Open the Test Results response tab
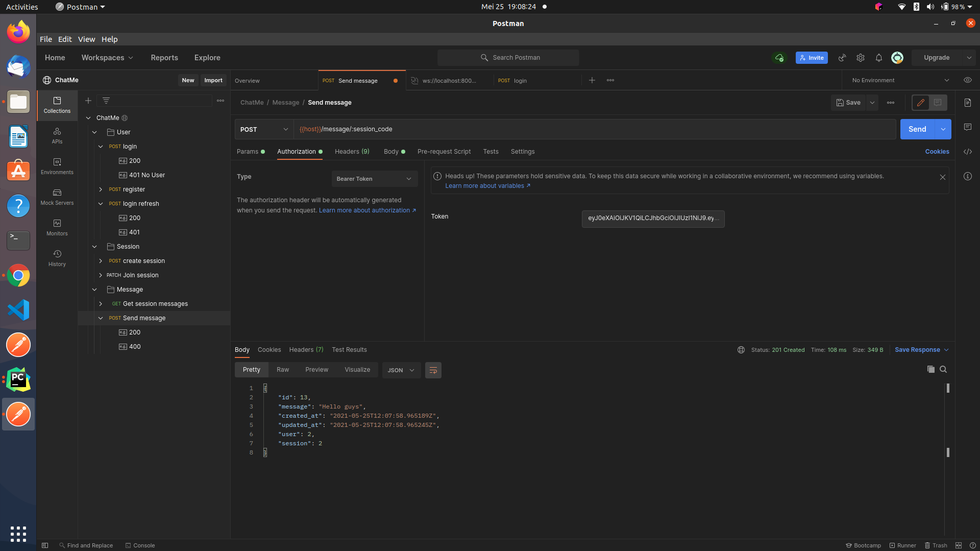This screenshot has width=980, height=551. (x=349, y=350)
